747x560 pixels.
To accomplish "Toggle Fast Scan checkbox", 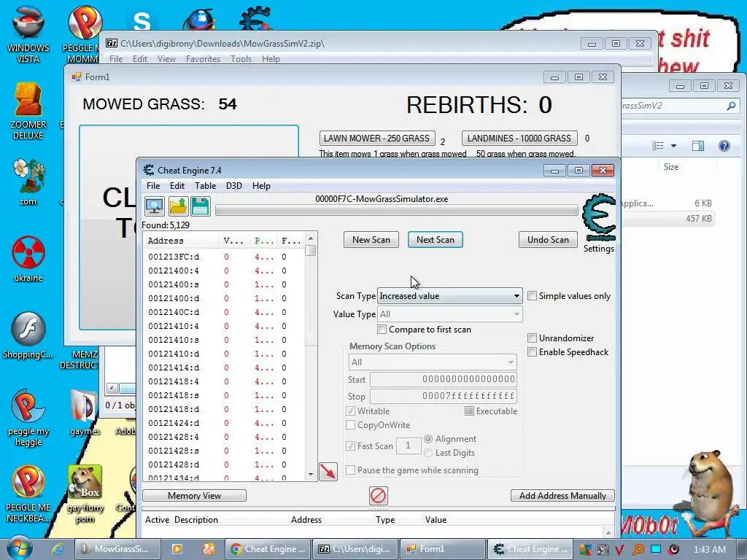I will click(x=351, y=446).
